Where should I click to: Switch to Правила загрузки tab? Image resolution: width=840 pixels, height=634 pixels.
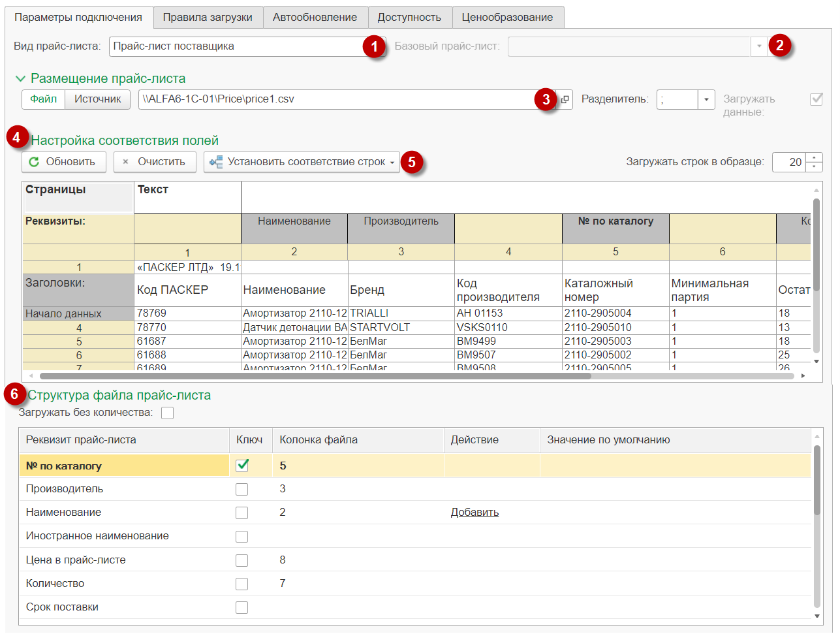(208, 18)
